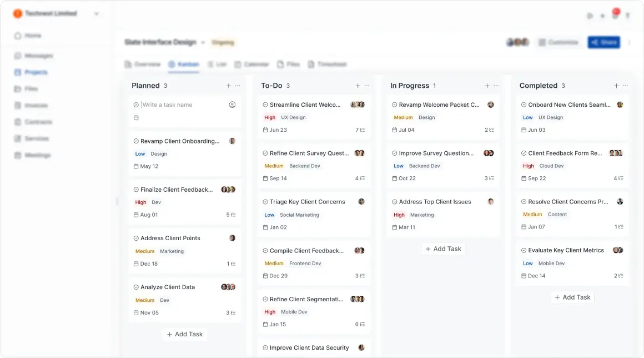
Task: Switch to the List tab
Action: point(217,64)
